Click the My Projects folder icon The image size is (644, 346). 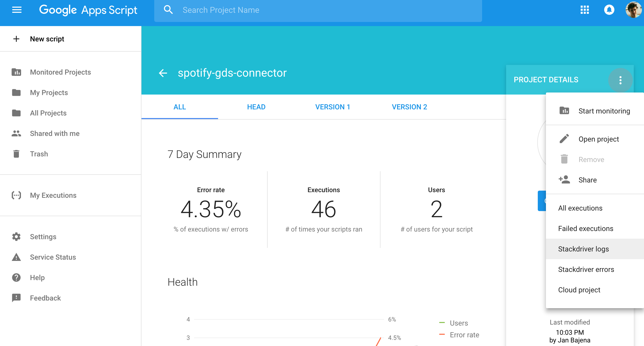point(16,93)
